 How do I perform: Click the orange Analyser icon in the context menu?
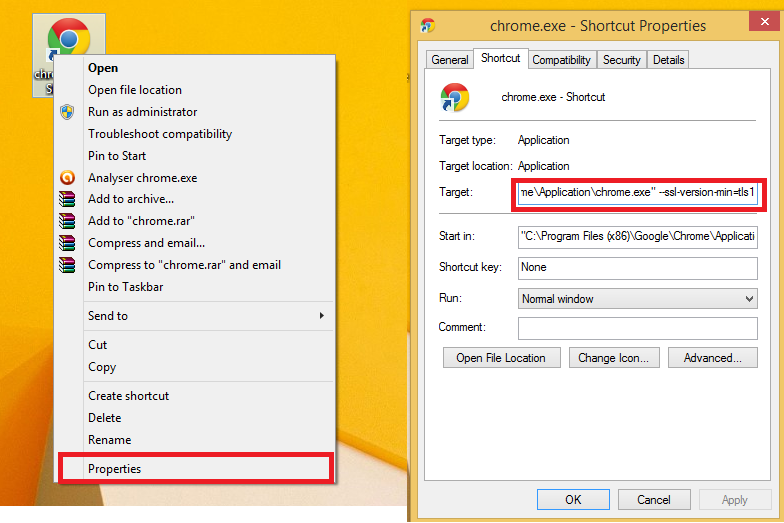click(x=67, y=178)
